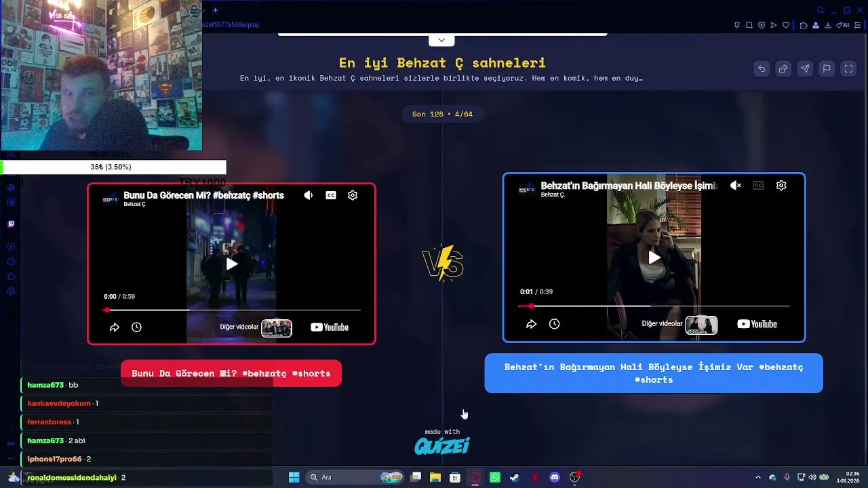Enter fullscreen mode for the quiz

[x=848, y=68]
